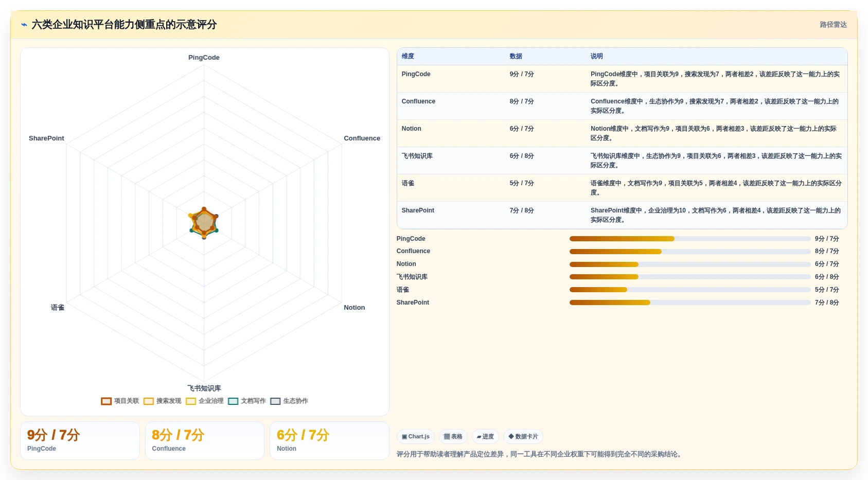This screenshot has width=868, height=480.
Task: Click the radar polygon at chart center
Action: pos(204,223)
